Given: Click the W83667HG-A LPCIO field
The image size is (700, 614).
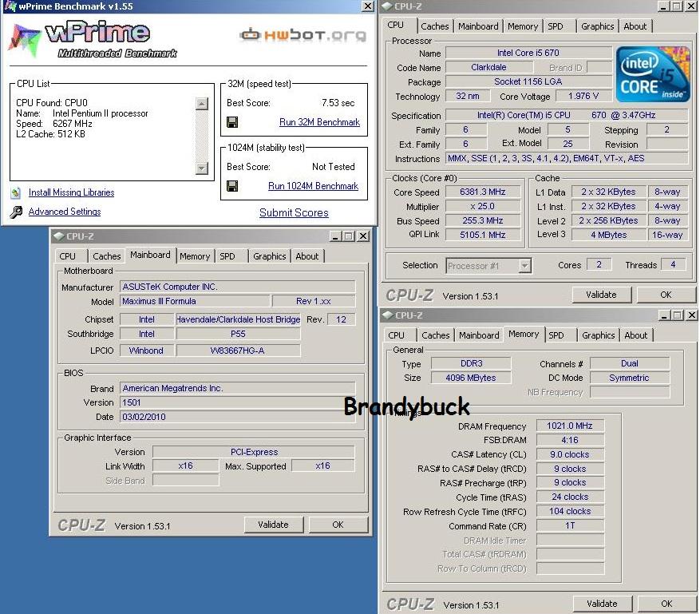Looking at the screenshot, I should 239,351.
